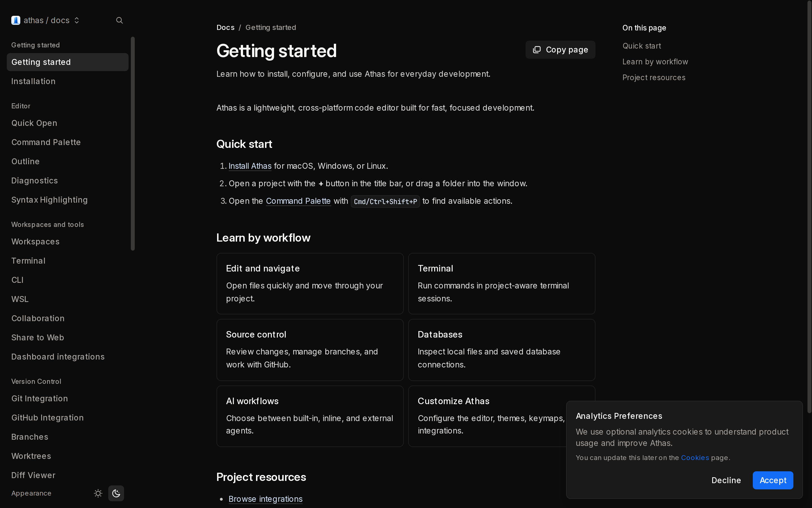This screenshot has width=812, height=508.
Task: Jump to Project resources section
Action: coord(654,78)
